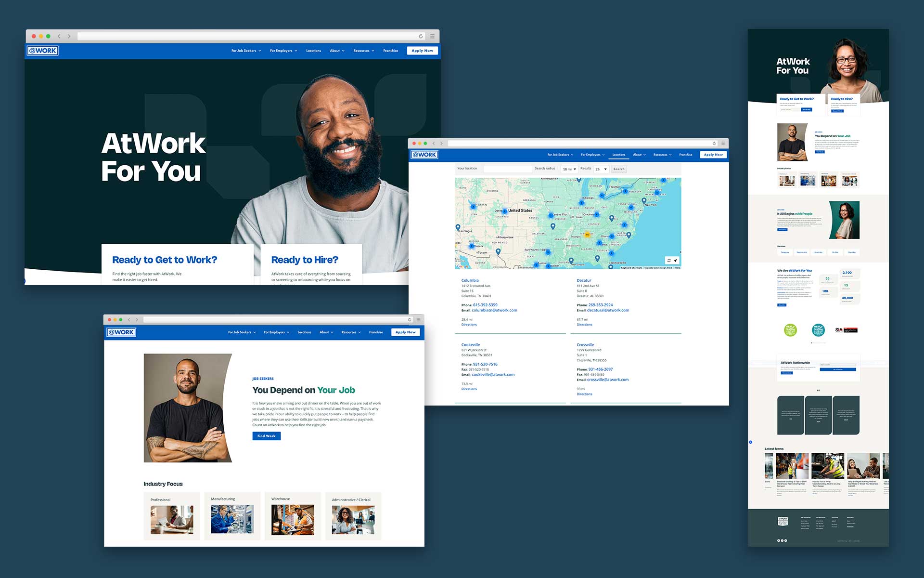Viewport: 924px width, 578px height.
Task: Expand For Job Seekers menu in the homepage hero window
Action: click(x=246, y=51)
